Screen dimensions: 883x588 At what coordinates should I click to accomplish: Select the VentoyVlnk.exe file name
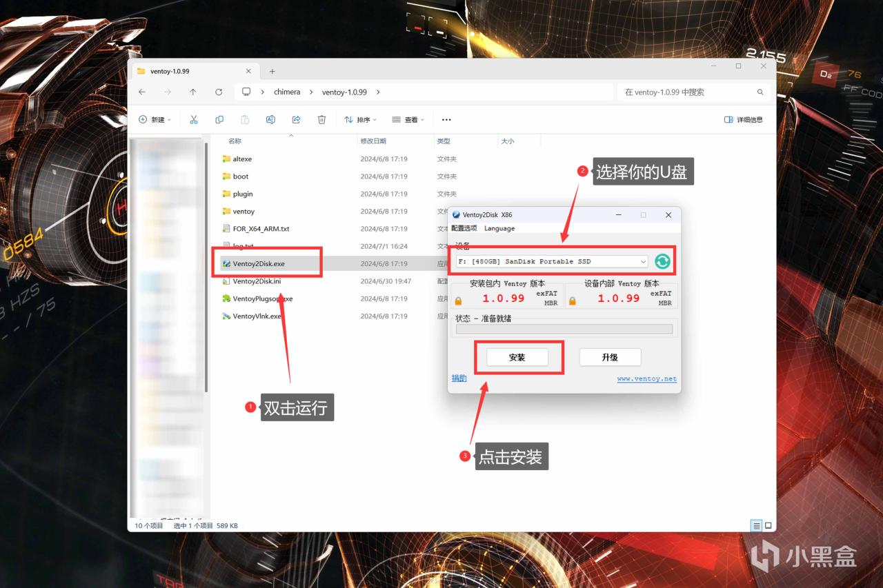(x=257, y=316)
